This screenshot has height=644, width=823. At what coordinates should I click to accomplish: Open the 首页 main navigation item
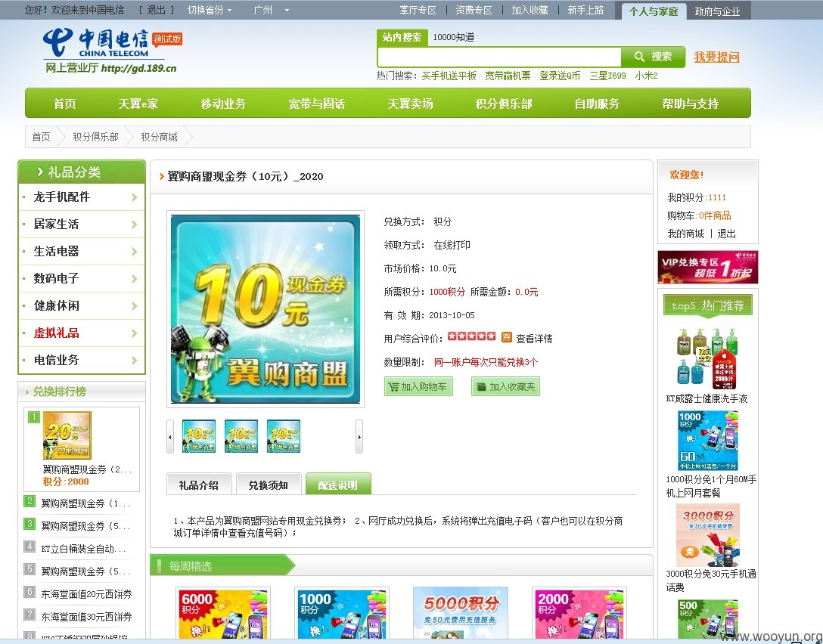[64, 104]
